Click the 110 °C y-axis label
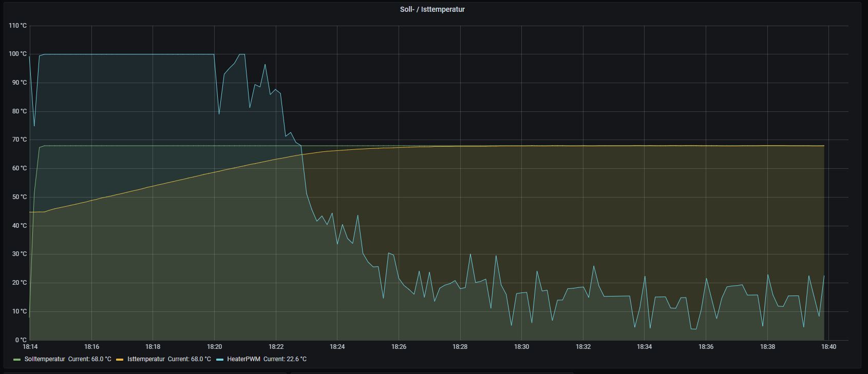The width and height of the screenshot is (868, 374). pyautogui.click(x=17, y=26)
